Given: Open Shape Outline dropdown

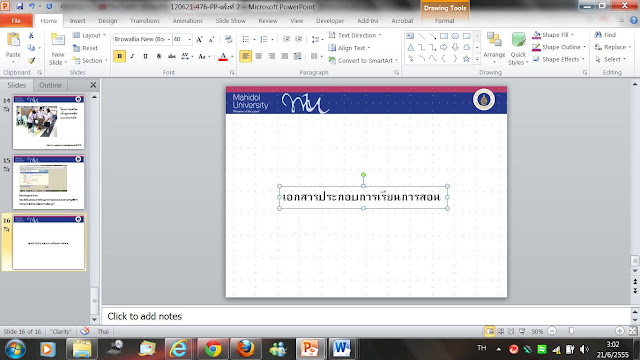Looking at the screenshot, I should pos(559,47).
